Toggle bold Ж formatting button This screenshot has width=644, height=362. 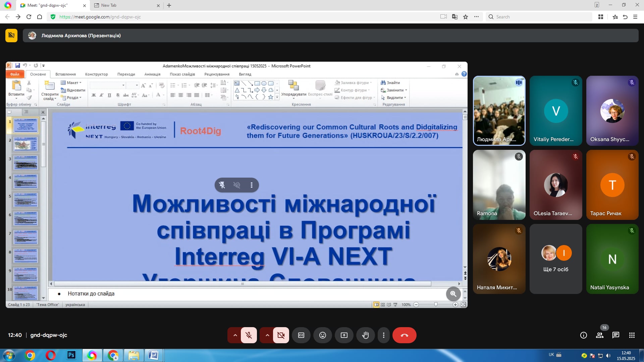(x=94, y=95)
